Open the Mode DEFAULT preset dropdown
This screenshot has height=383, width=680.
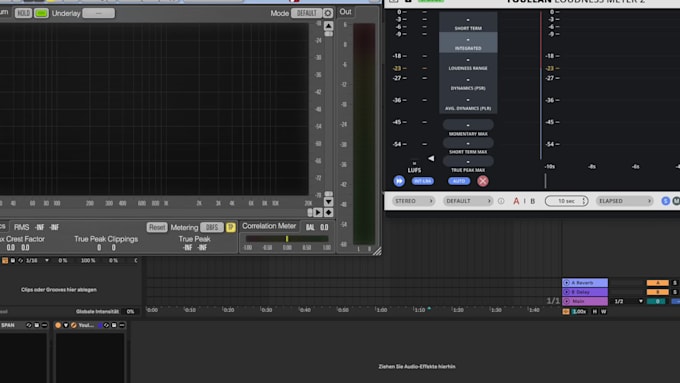click(306, 13)
